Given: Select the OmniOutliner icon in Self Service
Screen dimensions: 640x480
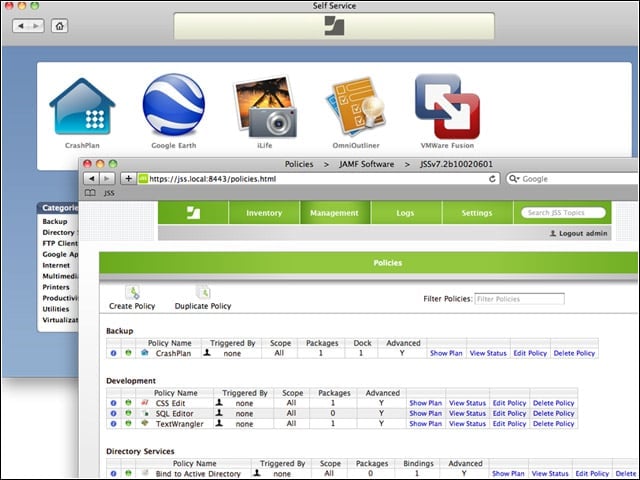Looking at the screenshot, I should point(356,106).
